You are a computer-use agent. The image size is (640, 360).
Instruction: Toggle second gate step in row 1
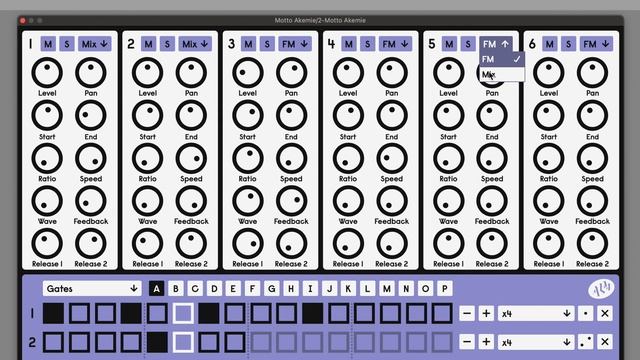click(x=79, y=313)
